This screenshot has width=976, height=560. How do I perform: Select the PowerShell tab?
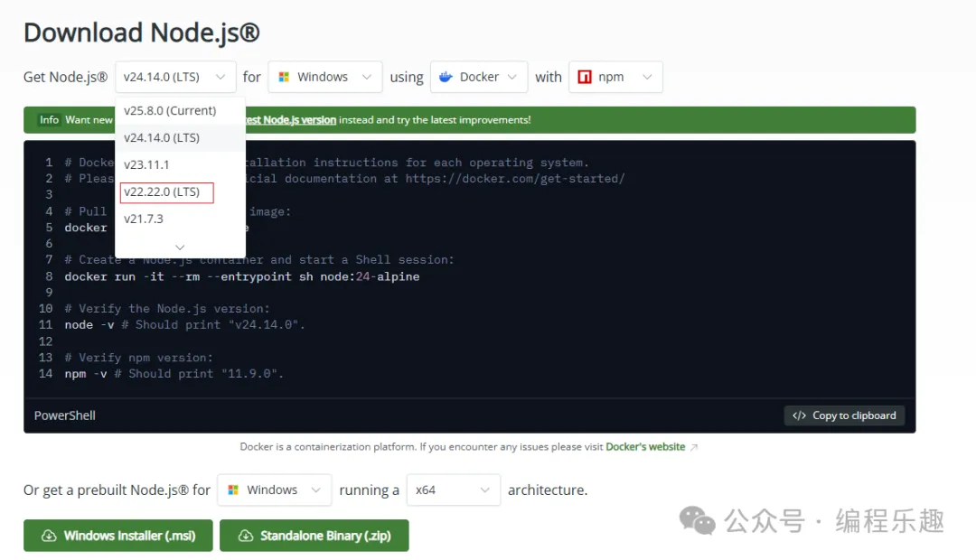coord(64,415)
